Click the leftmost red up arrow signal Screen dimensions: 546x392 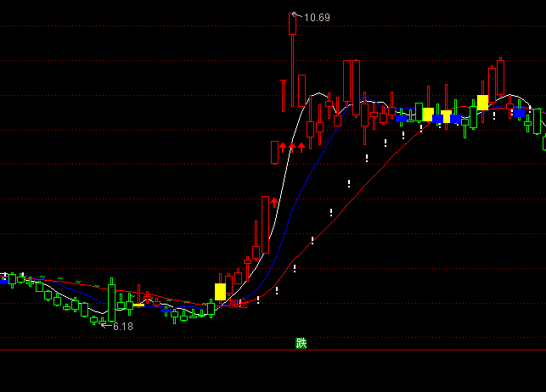[x=283, y=148]
